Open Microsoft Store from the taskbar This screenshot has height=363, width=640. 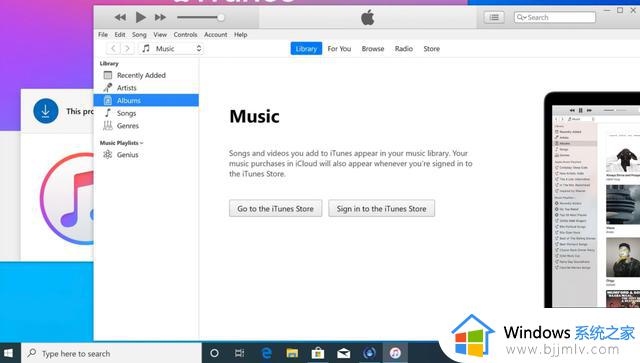[x=318, y=353]
